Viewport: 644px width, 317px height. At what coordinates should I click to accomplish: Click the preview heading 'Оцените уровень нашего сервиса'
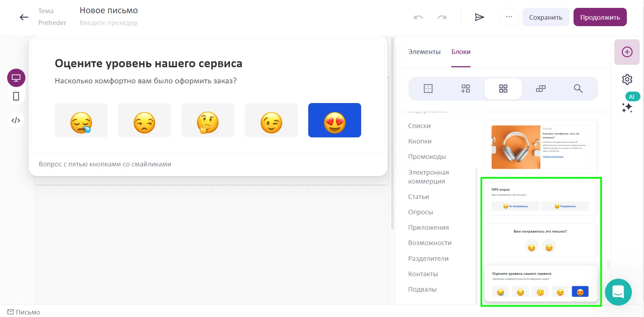point(148,63)
